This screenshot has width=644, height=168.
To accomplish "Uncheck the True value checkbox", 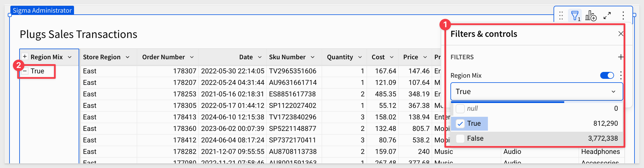I will (x=460, y=124).
